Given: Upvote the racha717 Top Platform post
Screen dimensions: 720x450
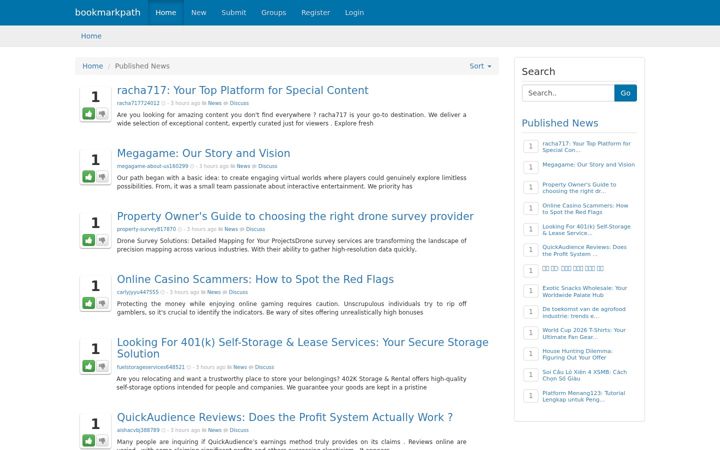Looking at the screenshot, I should point(89,113).
